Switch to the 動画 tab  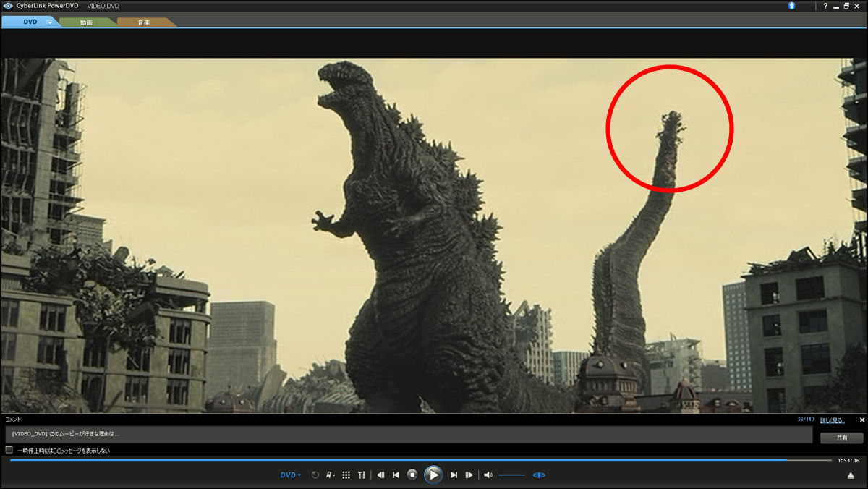click(86, 22)
